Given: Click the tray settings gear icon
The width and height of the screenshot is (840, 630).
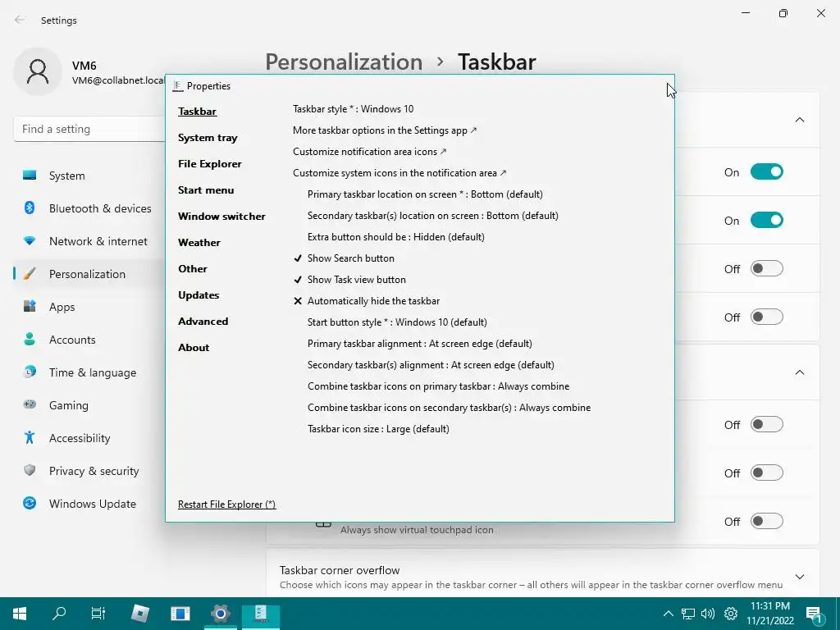Looking at the screenshot, I should 731,614.
